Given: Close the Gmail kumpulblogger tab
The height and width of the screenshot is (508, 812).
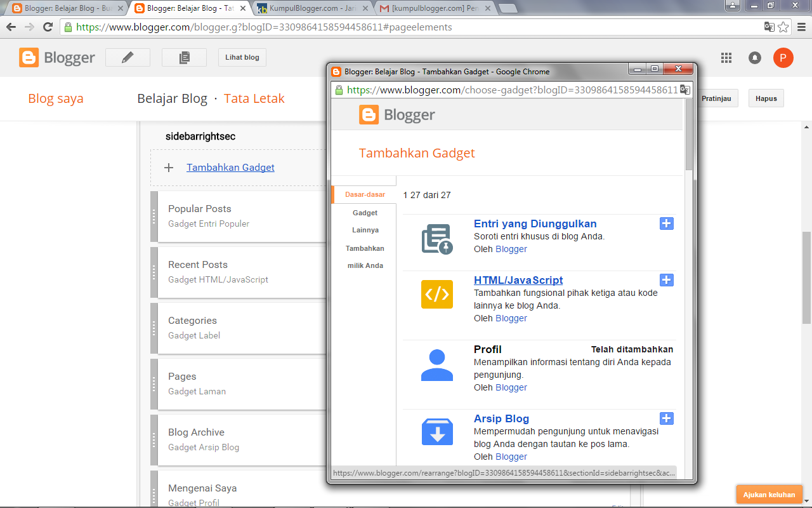Looking at the screenshot, I should click(x=488, y=9).
